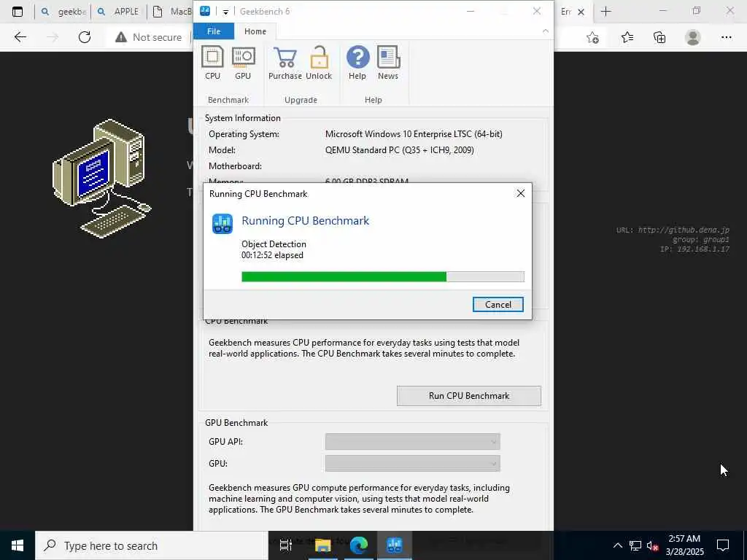
Task: Click Geekbench taskbar icon
Action: pos(395,545)
